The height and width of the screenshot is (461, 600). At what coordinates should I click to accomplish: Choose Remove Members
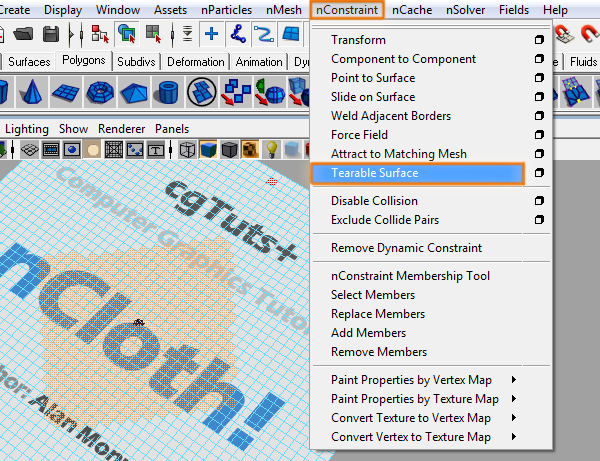[378, 352]
